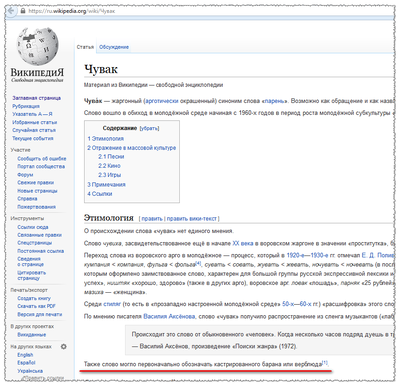Switch to Українська language version
The height and width of the screenshot is (386, 400).
(30, 371)
